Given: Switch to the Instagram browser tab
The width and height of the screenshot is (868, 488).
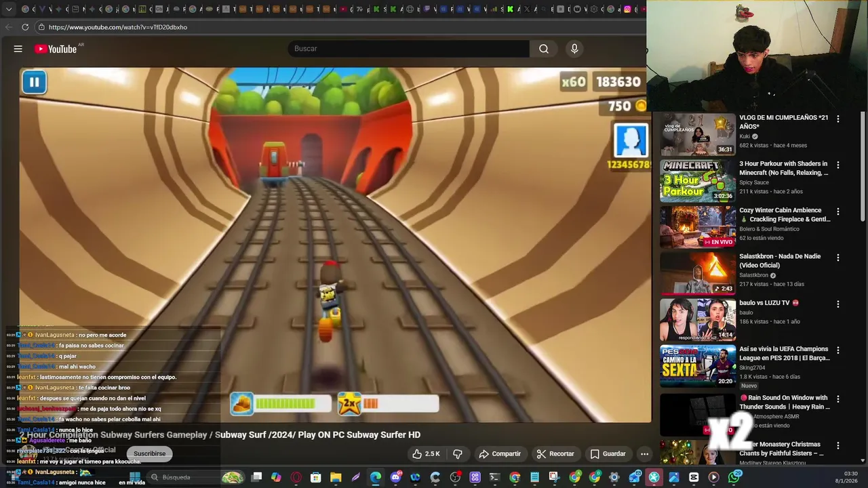Looking at the screenshot, I should coord(627,9).
